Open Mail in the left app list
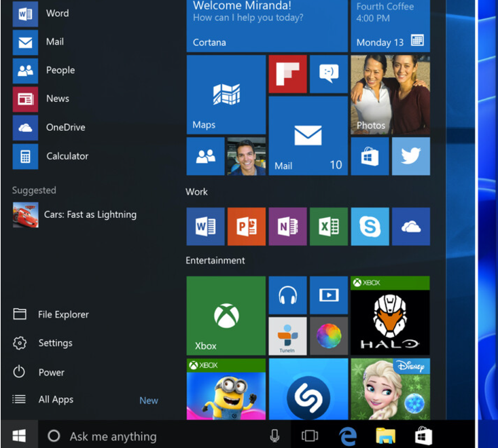 [39, 42]
